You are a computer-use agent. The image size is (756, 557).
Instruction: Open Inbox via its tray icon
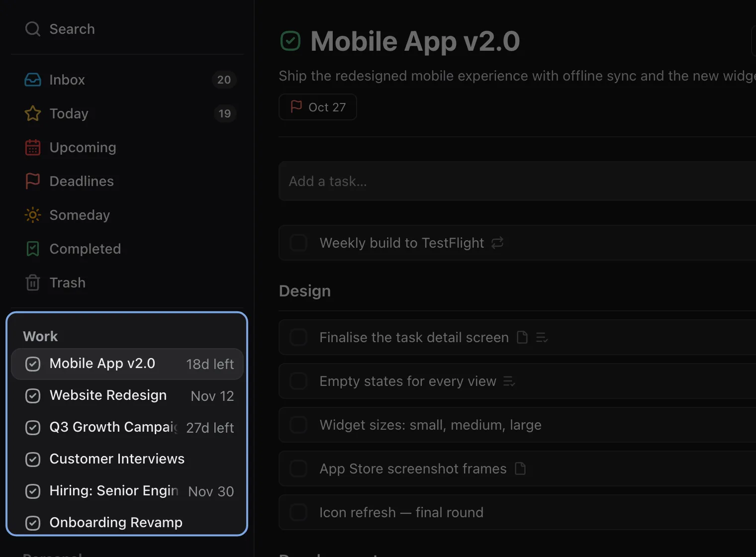click(33, 80)
